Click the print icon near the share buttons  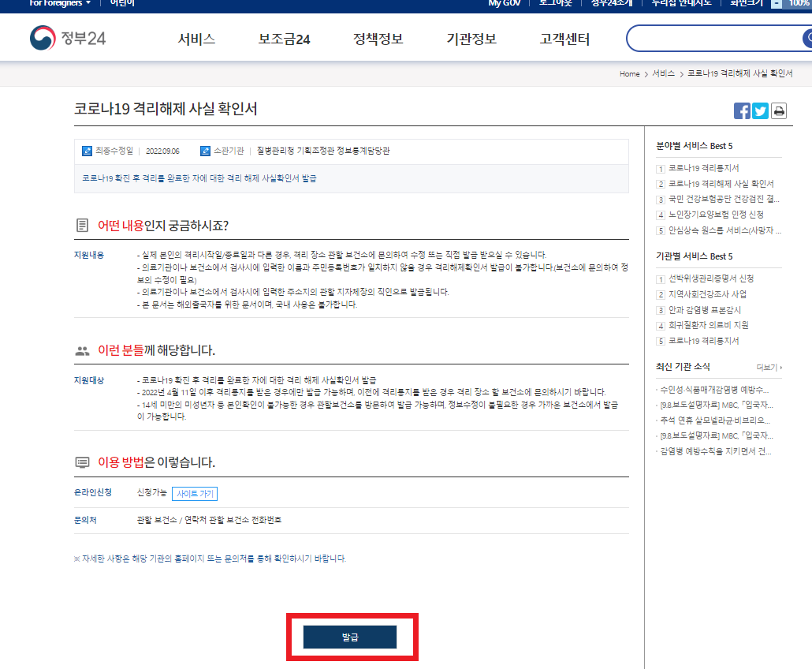click(779, 111)
